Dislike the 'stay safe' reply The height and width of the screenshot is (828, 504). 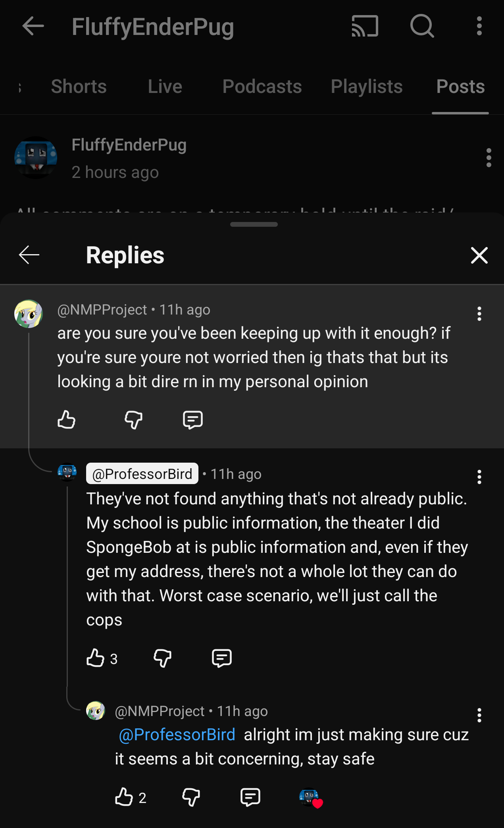[191, 797]
